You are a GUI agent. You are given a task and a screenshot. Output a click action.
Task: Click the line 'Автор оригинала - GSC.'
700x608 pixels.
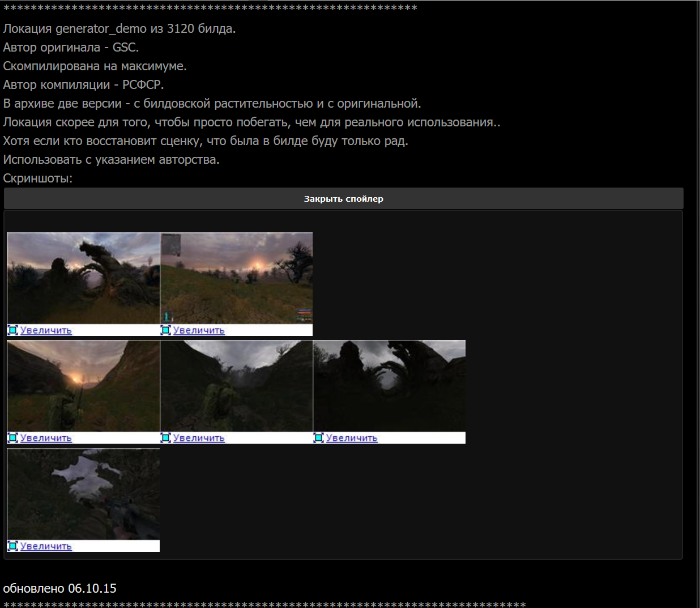point(71,48)
